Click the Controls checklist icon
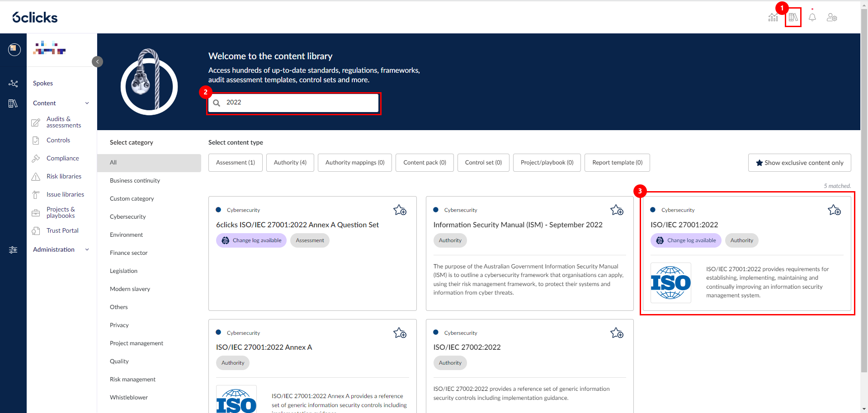This screenshot has width=868, height=413. click(36, 141)
